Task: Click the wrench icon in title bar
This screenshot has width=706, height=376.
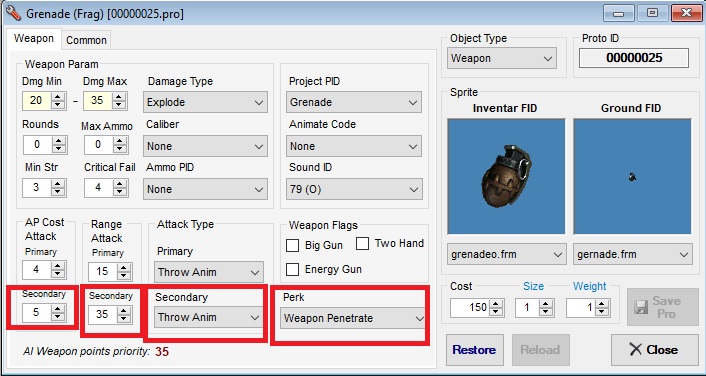Action: 14,13
